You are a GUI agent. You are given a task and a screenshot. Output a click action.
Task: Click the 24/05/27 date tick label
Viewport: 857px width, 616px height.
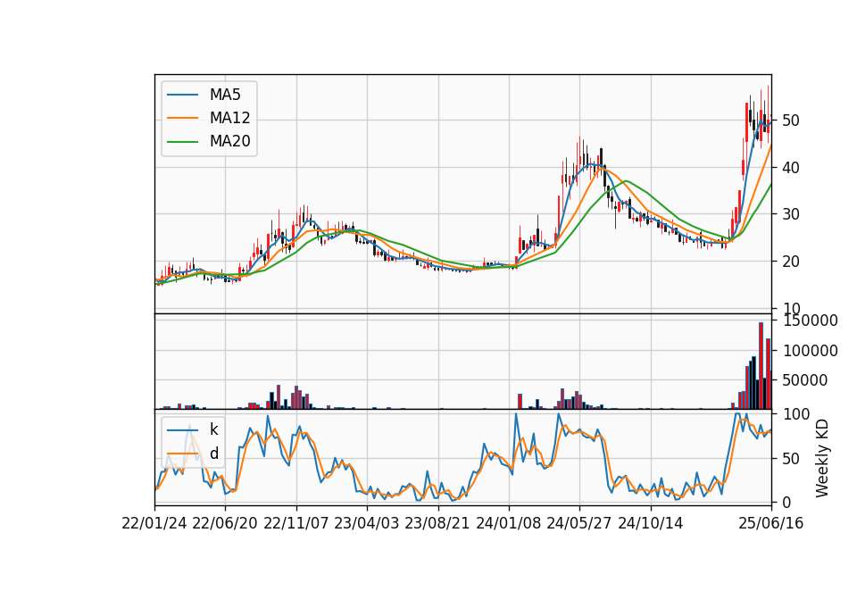pos(579,524)
